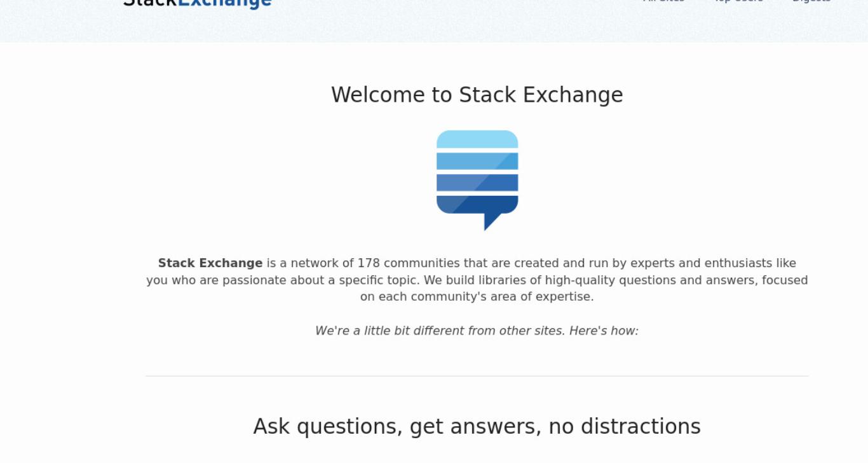Viewport: 868px width, 463px height.
Task: Click the horizontal divider line below the intro
Action: pyautogui.click(x=477, y=376)
